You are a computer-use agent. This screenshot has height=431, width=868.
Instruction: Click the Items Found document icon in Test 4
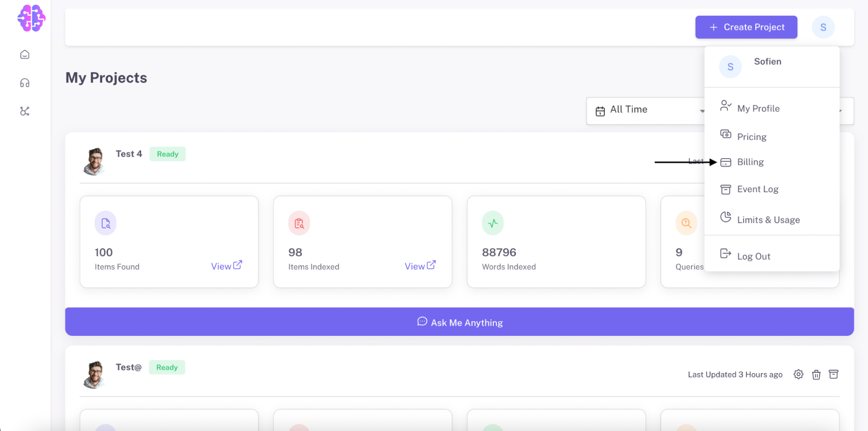(x=106, y=223)
